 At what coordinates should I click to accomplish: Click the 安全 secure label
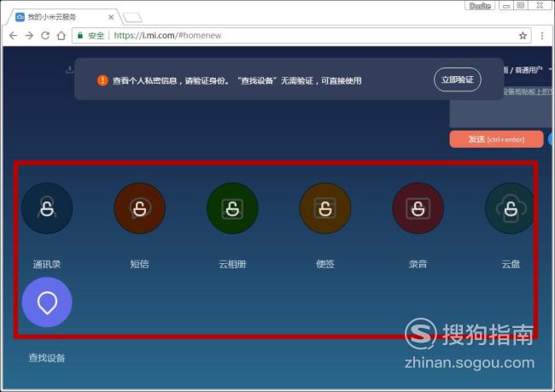(x=96, y=35)
